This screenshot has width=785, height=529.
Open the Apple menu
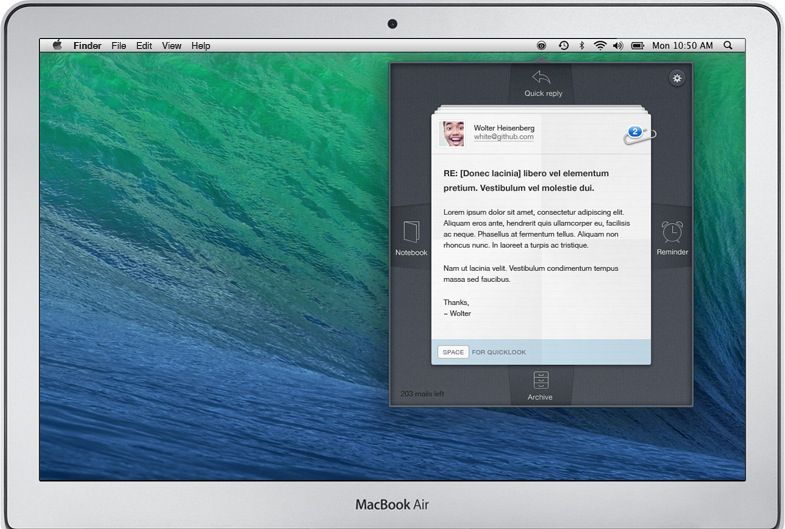[57, 45]
